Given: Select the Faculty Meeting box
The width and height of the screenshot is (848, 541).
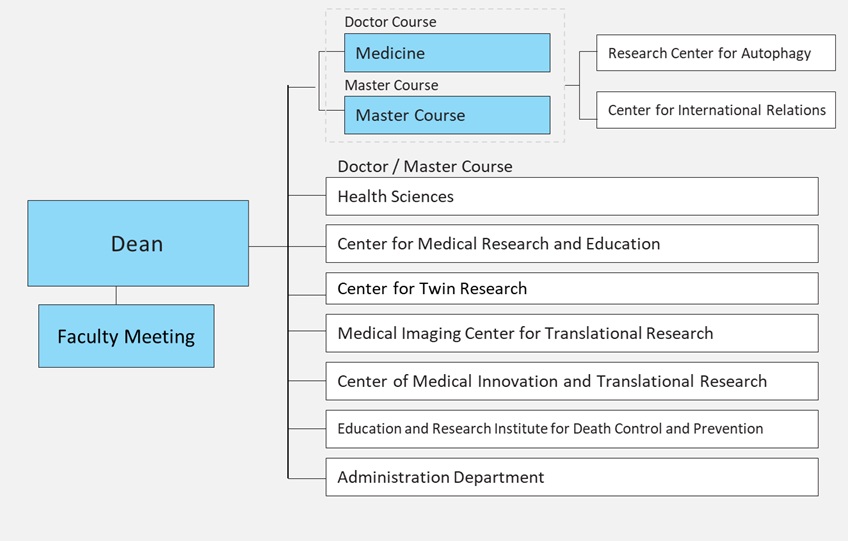Looking at the screenshot, I should pos(126,336).
